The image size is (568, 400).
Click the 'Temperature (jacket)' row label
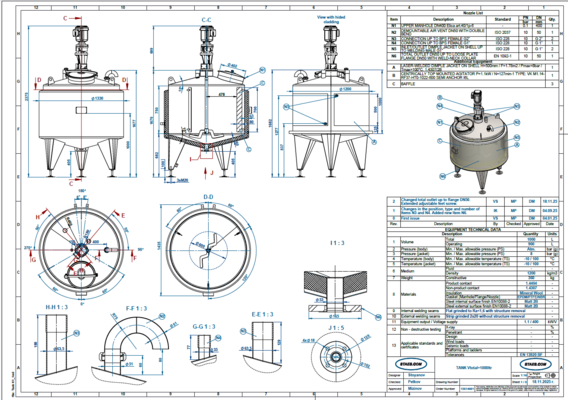click(418, 264)
